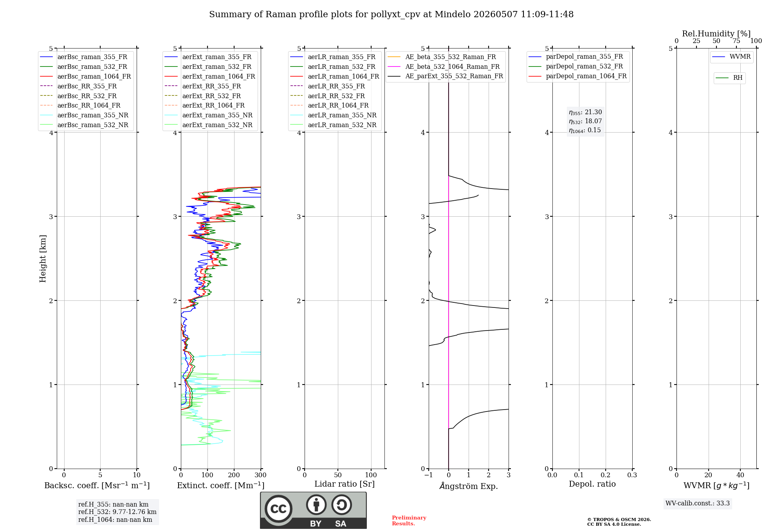Click the η1064: 0.15 value
This screenshot has width=783, height=532.
(x=585, y=130)
